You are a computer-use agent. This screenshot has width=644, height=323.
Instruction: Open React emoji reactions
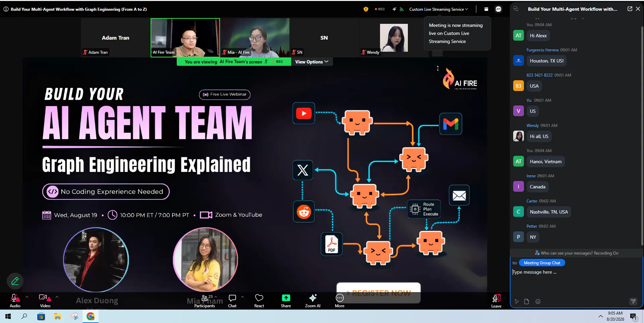point(259,301)
